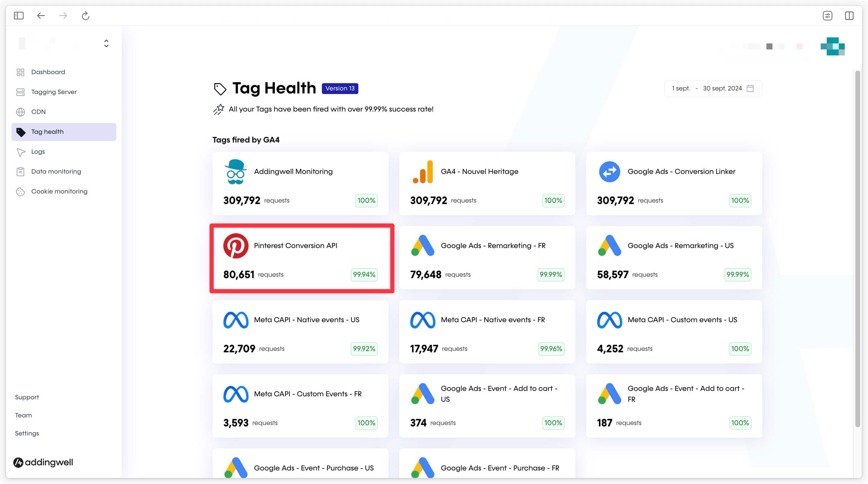Open the Addingwell Monitoring tag card
Viewport: 868px width, 484px height.
coord(300,183)
